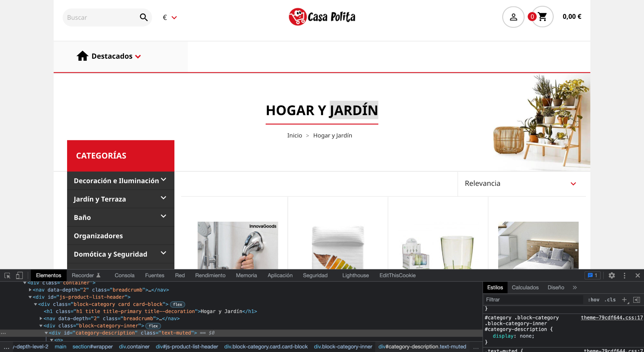Show more style panel tabs
Image resolution: width=644 pixels, height=352 pixels.
coord(575,288)
